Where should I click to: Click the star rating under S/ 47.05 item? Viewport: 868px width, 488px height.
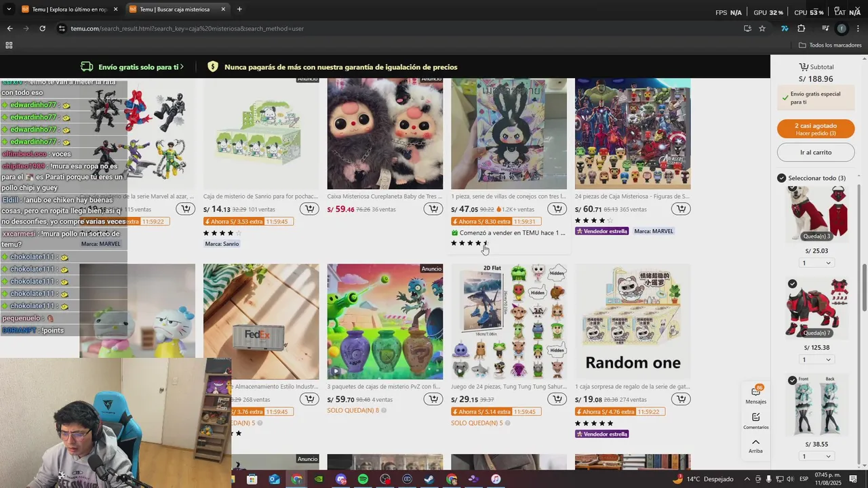pos(469,243)
